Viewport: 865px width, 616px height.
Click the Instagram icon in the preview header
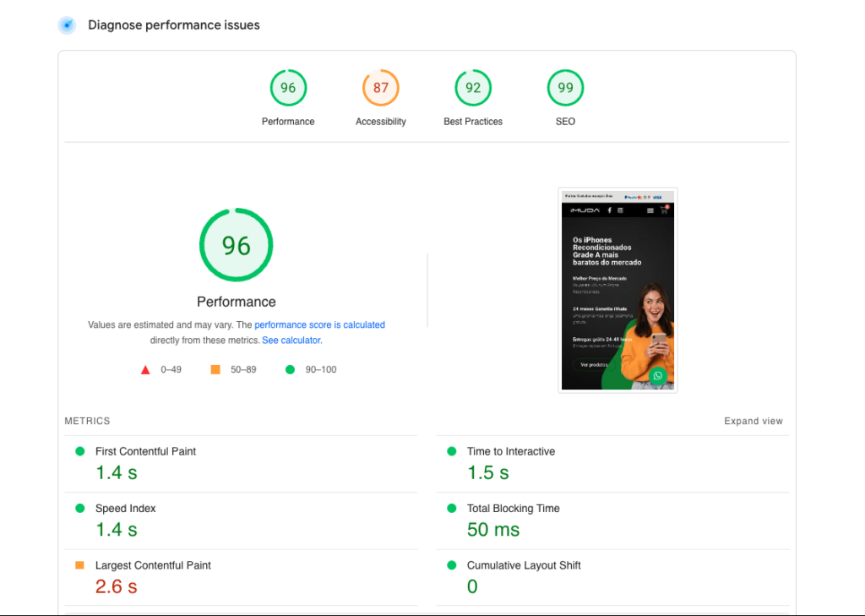[x=621, y=210]
